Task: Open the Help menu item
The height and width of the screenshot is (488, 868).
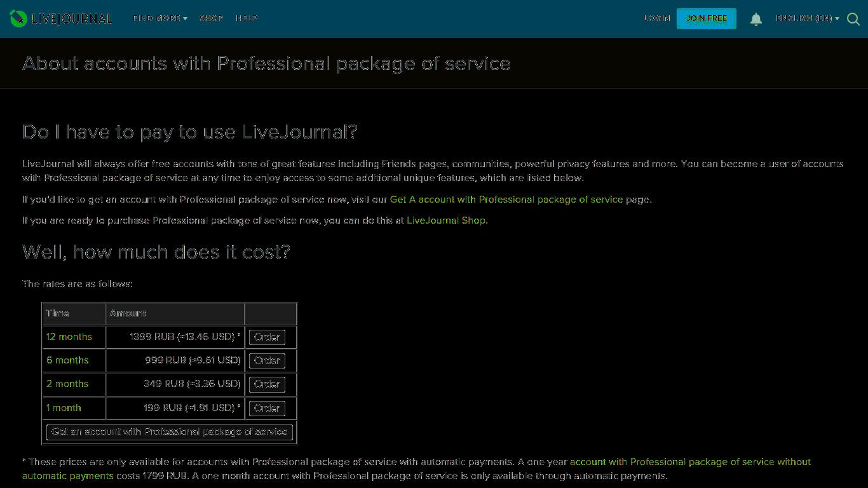Action: (247, 18)
